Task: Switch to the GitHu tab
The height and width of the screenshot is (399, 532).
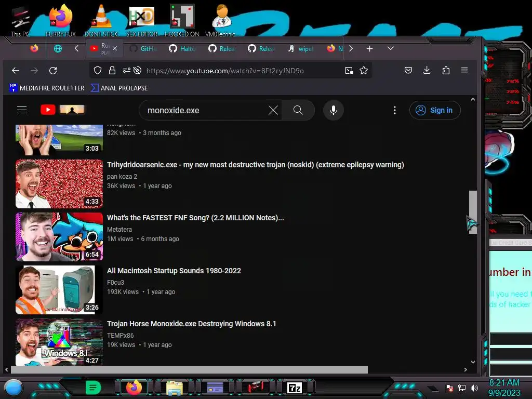Action: pos(144,48)
